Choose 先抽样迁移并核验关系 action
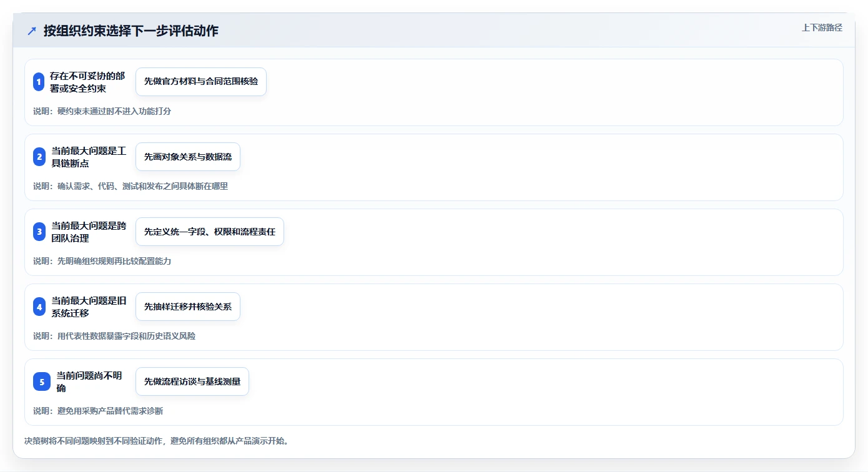 pyautogui.click(x=188, y=307)
